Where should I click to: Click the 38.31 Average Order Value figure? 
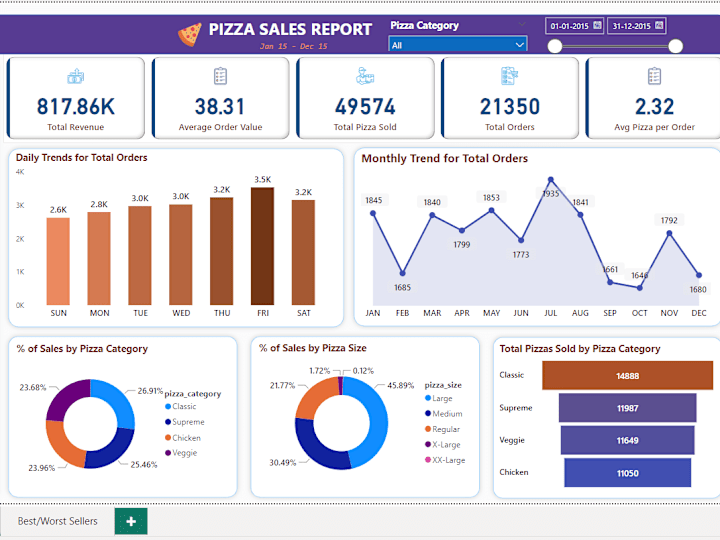point(220,107)
